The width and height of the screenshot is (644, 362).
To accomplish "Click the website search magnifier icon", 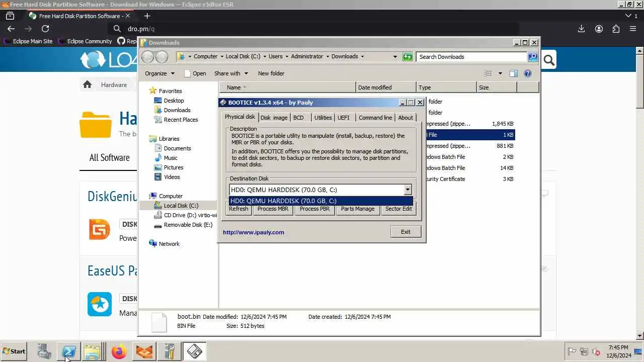I will pyautogui.click(x=549, y=61).
